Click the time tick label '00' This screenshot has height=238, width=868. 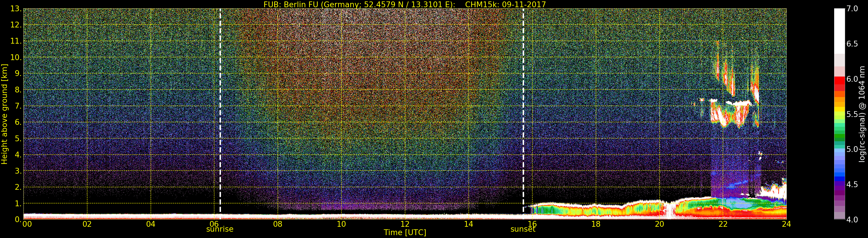tap(27, 224)
